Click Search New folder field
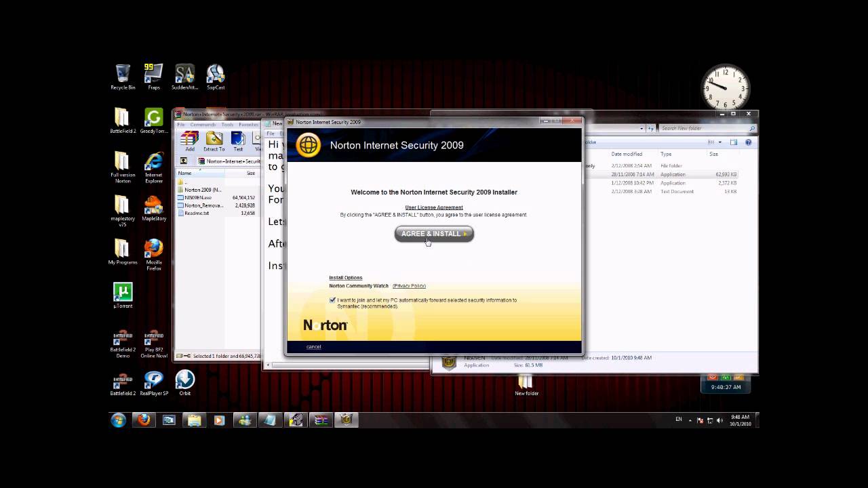 707,128
